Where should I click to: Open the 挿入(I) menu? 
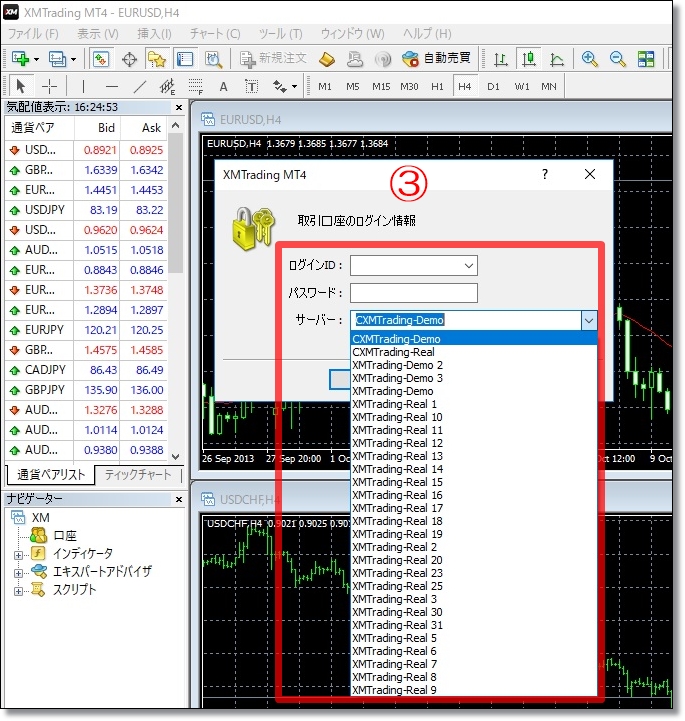[x=154, y=34]
